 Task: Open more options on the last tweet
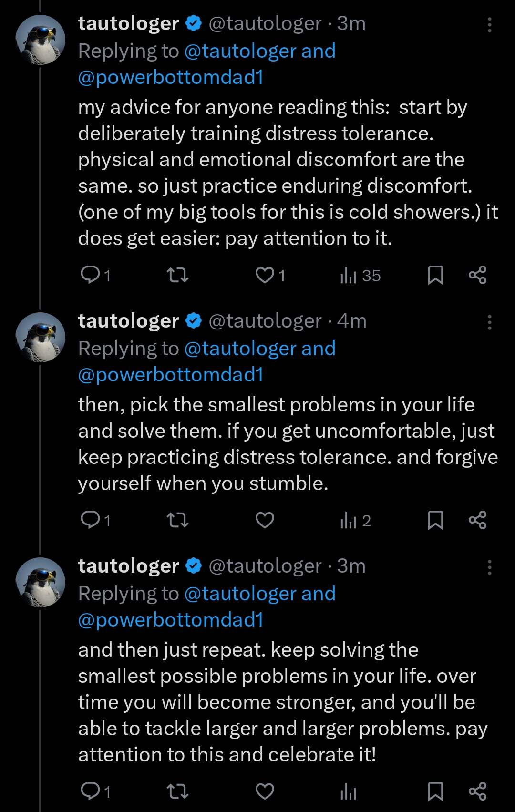click(489, 567)
